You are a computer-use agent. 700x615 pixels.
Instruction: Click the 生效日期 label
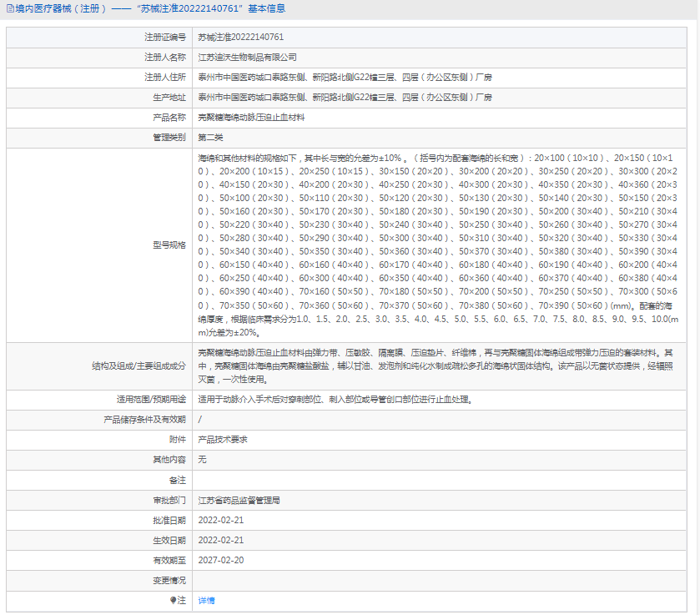point(169,541)
